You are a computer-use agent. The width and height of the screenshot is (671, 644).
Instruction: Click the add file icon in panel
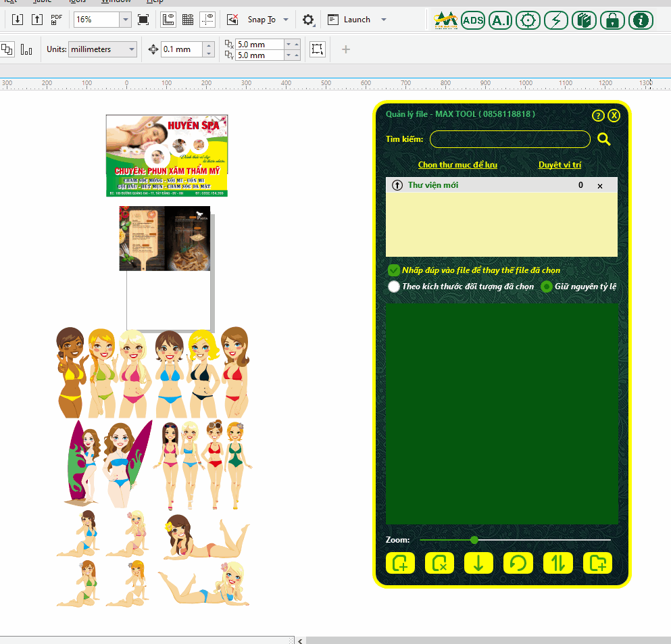(x=400, y=563)
